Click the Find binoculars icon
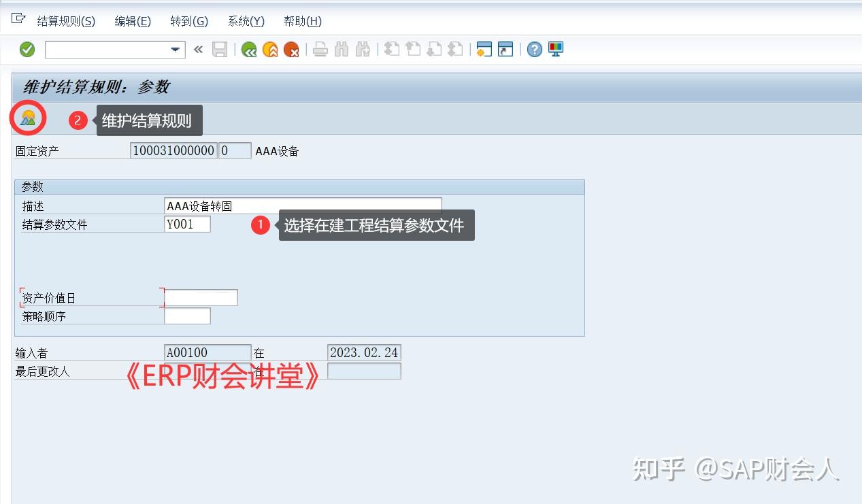862x504 pixels. (342, 49)
